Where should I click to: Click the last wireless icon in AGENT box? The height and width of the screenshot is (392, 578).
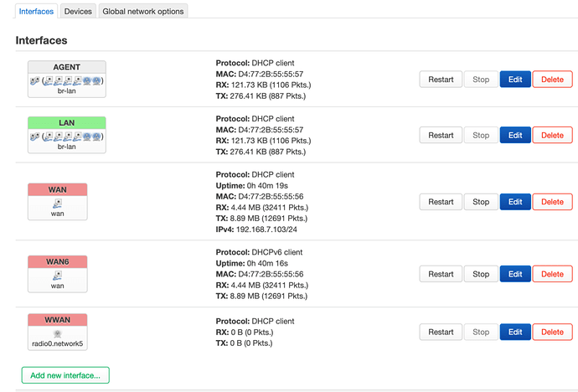point(96,80)
